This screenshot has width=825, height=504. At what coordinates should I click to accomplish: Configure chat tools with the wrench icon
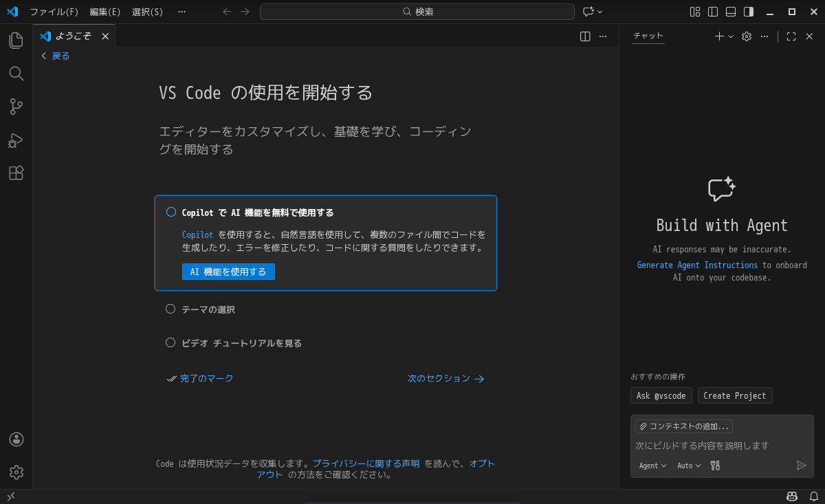click(x=714, y=465)
